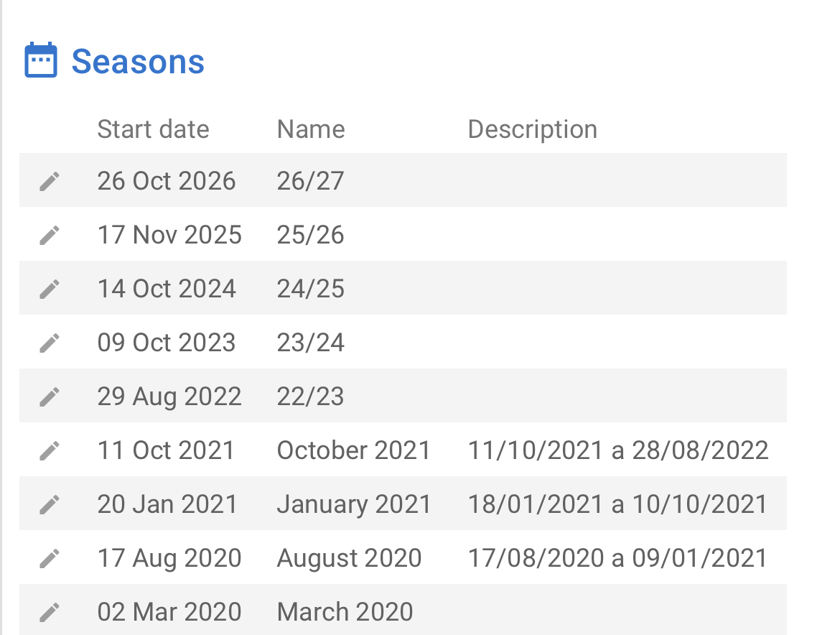Click pencil icon for season 24/25
840x635 pixels.
point(49,289)
